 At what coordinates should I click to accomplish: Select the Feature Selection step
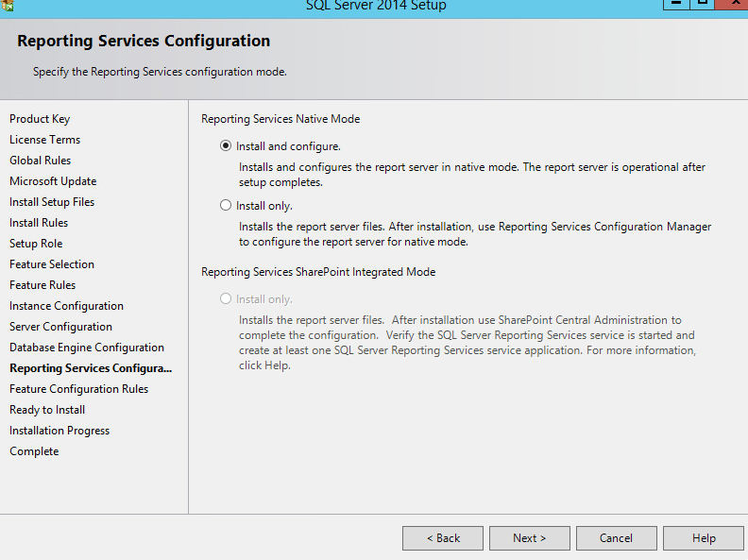tap(52, 264)
